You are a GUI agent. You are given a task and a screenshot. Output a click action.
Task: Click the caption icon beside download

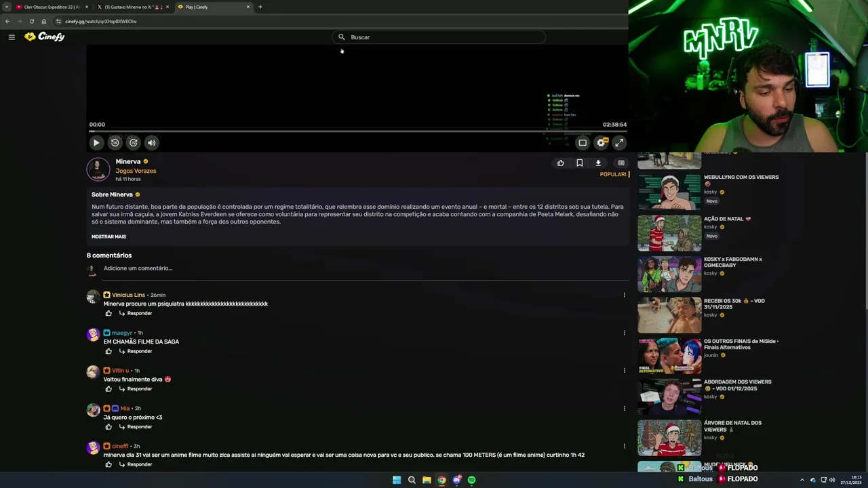621,163
